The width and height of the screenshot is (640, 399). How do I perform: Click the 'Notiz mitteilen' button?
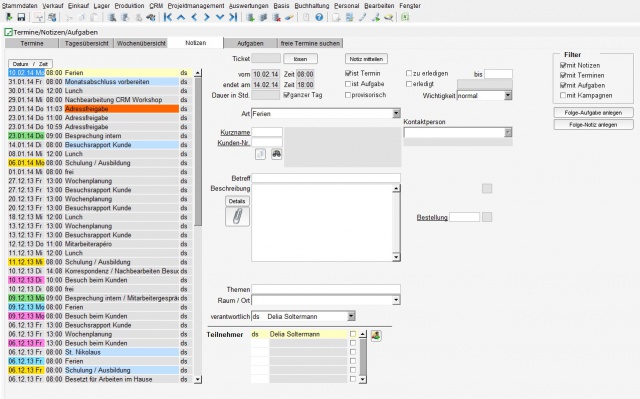(366, 59)
